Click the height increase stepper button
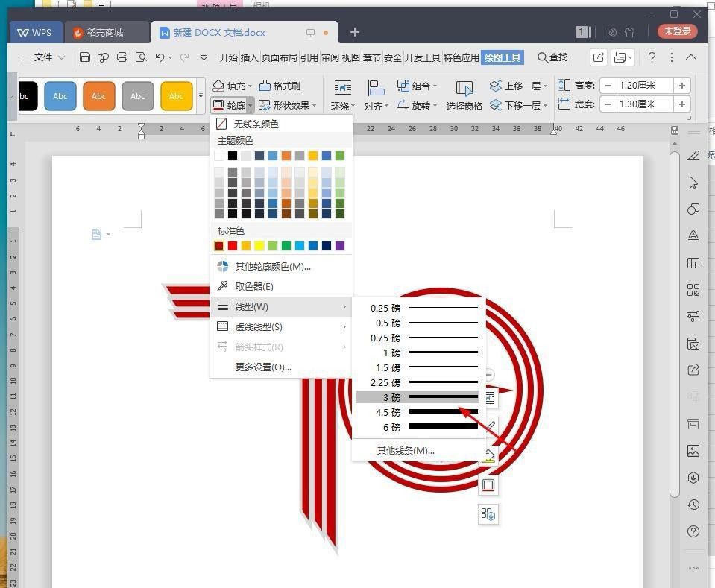 tap(682, 85)
